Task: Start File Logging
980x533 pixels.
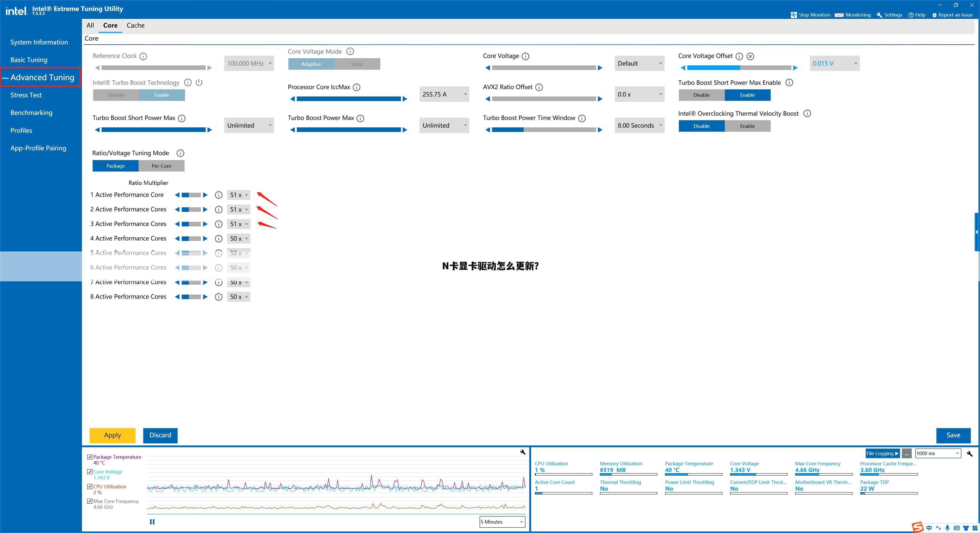Action: tap(883, 454)
